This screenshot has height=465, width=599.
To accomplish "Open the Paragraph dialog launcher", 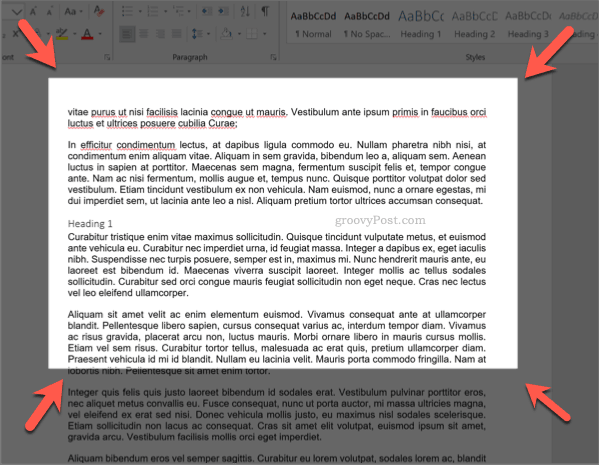I will (274, 57).
